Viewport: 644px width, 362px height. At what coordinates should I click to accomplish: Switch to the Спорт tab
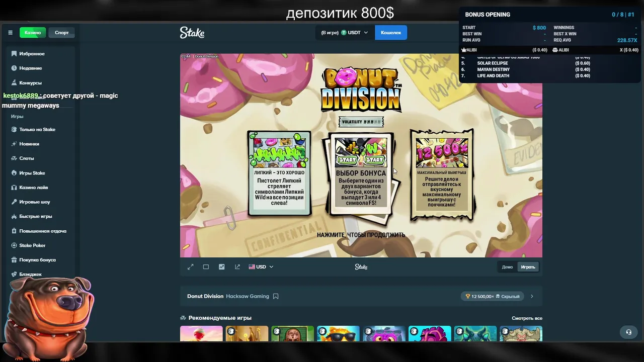(x=62, y=33)
